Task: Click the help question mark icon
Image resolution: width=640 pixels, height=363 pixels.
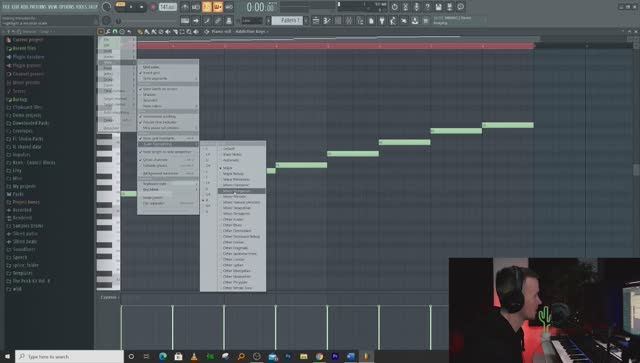Action: [427, 7]
